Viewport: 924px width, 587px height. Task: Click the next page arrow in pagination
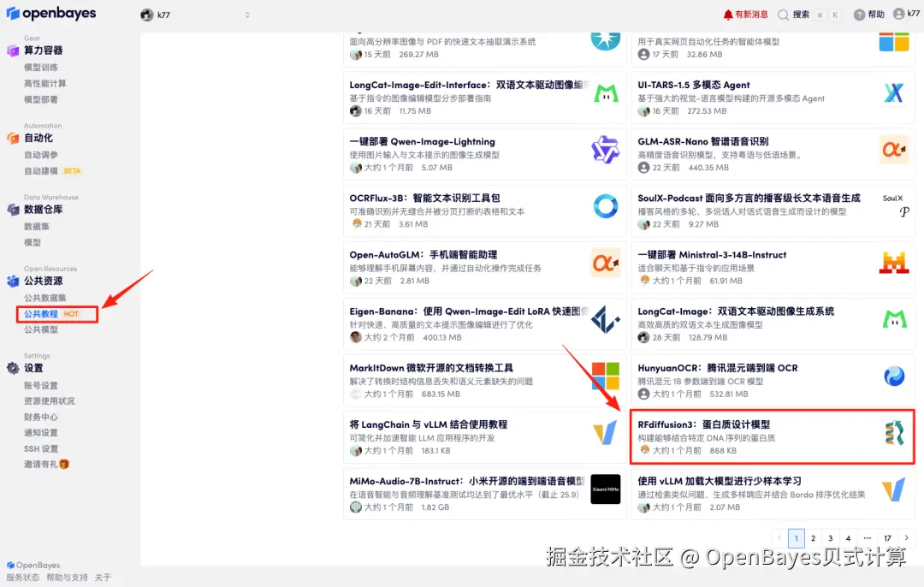click(x=906, y=538)
